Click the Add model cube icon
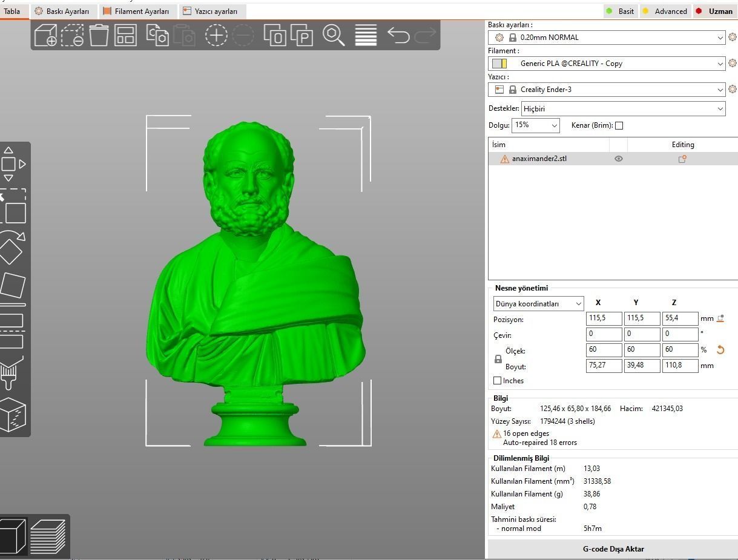 pos(45,35)
